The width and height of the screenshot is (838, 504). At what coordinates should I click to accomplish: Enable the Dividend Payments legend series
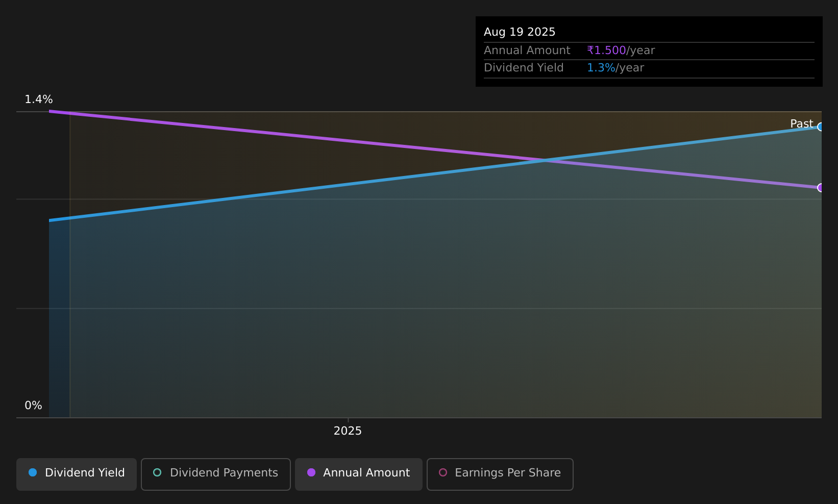click(x=216, y=474)
